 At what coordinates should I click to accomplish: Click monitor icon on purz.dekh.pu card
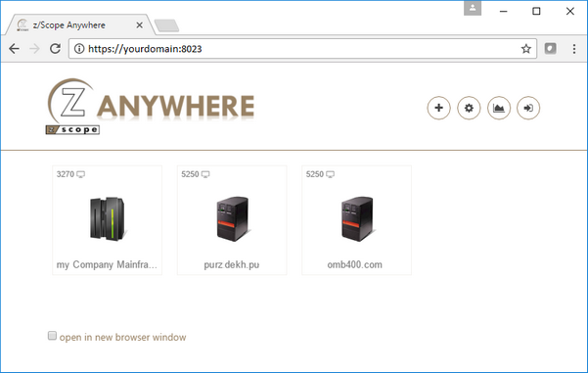tap(205, 174)
